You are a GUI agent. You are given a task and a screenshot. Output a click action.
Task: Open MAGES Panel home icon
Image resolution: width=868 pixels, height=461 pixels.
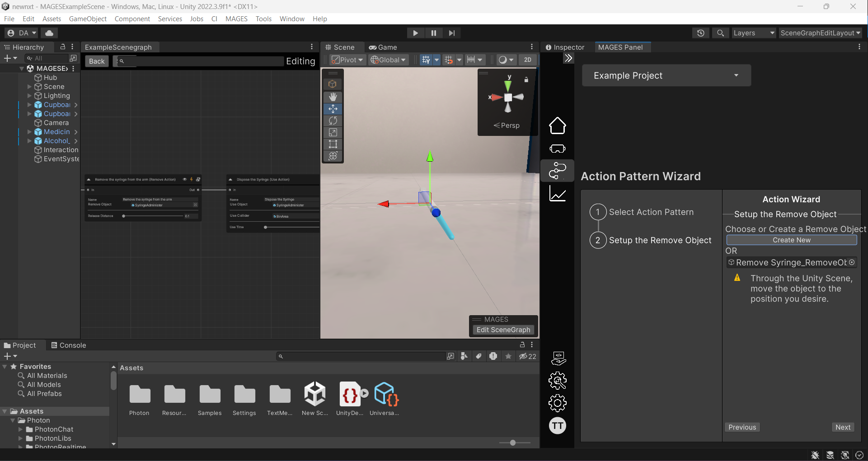pos(557,126)
